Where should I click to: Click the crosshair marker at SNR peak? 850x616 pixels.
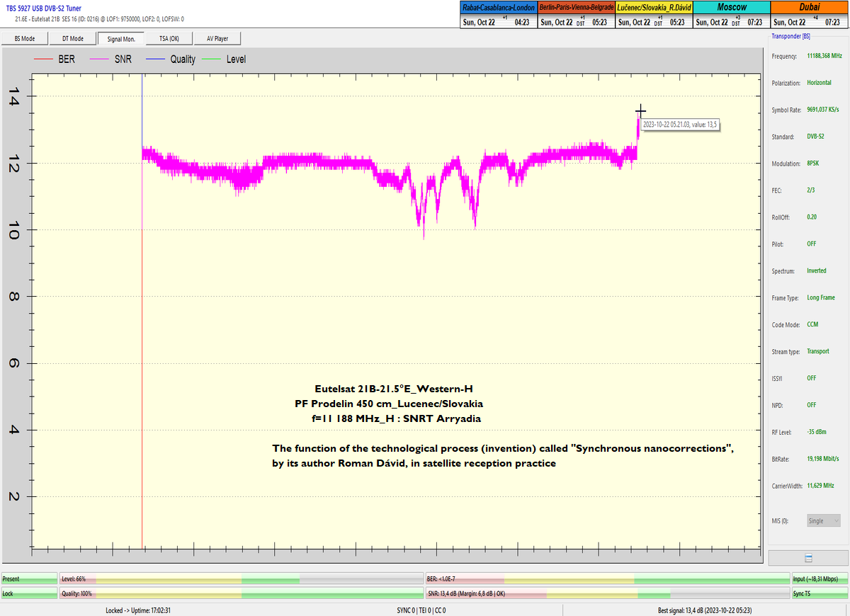tap(640, 110)
